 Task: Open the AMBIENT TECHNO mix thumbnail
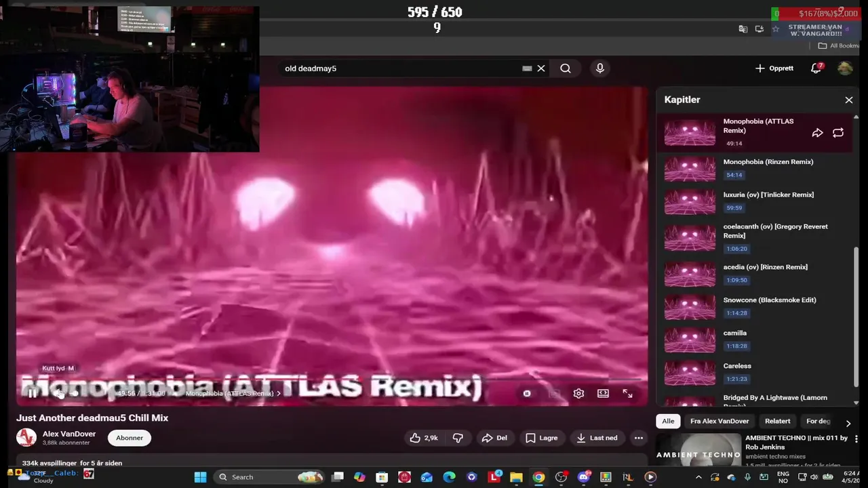tap(698, 451)
